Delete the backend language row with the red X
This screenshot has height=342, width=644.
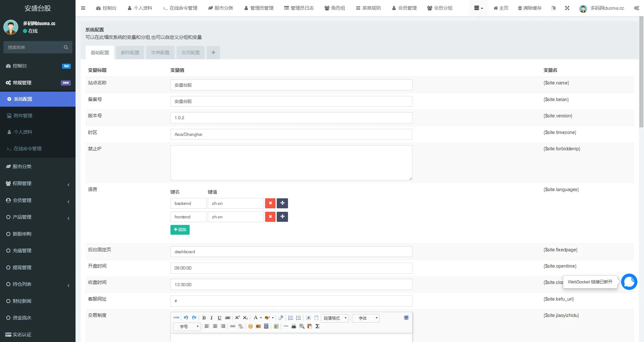[x=270, y=203]
